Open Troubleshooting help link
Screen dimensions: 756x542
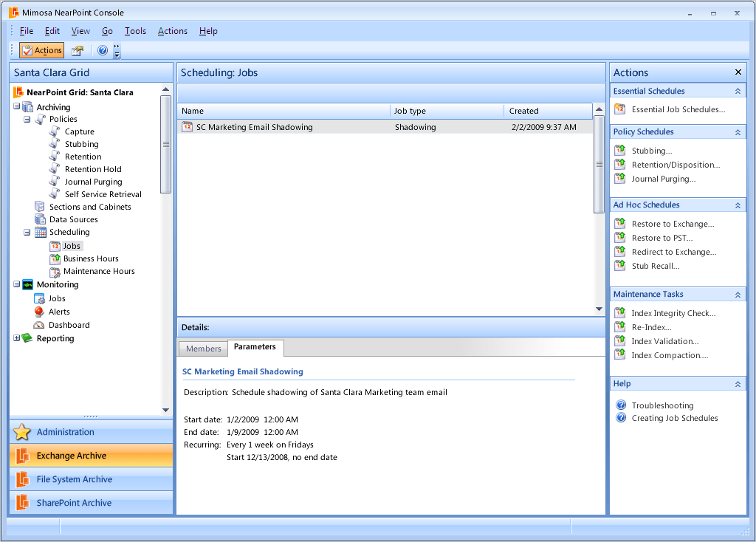[662, 405]
